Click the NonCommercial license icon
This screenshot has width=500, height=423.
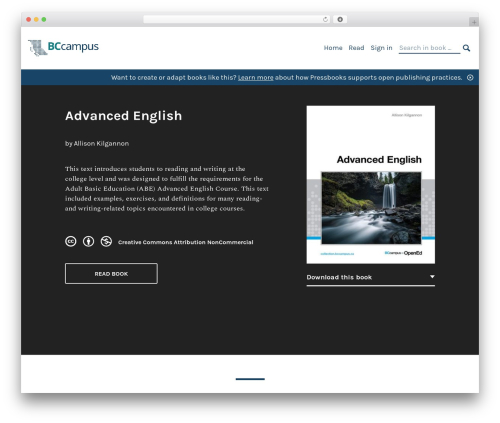[x=106, y=241]
